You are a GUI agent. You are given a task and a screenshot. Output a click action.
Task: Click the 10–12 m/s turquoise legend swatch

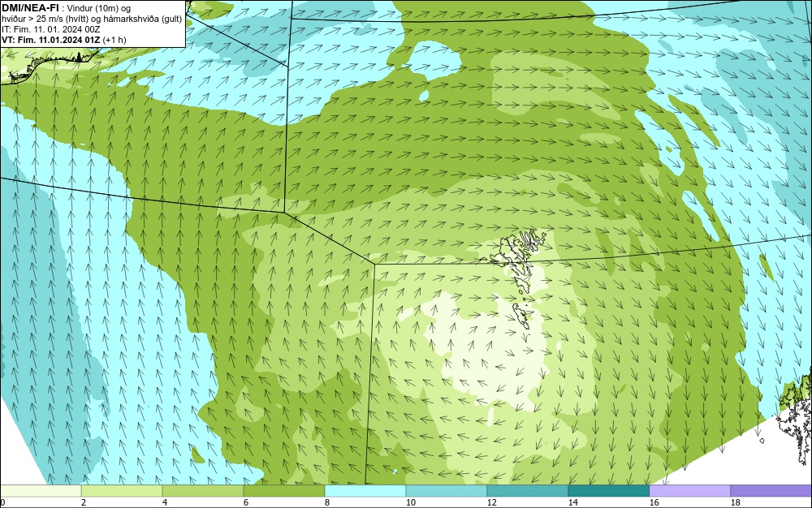coord(447,490)
